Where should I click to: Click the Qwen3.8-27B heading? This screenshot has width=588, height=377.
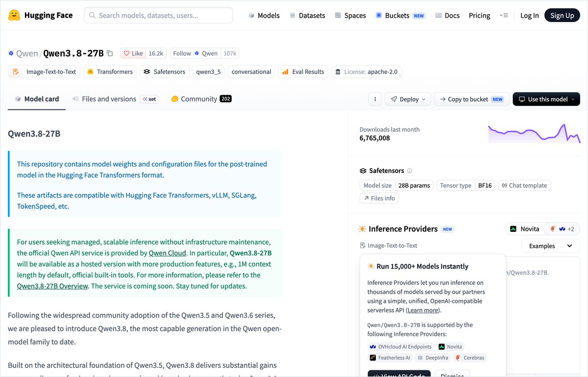pos(34,134)
